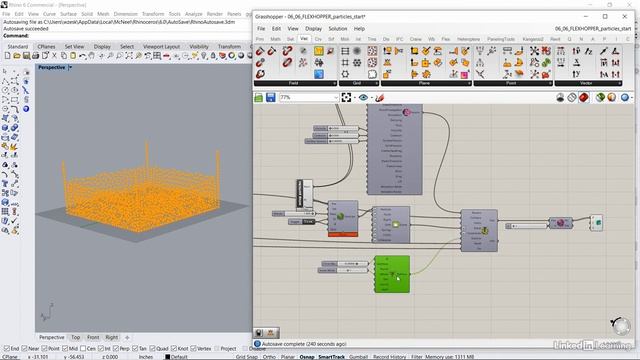Toggle Ortho in the Rhino status bar
Image resolution: width=640 pixels, height=360 pixels.
269,357
